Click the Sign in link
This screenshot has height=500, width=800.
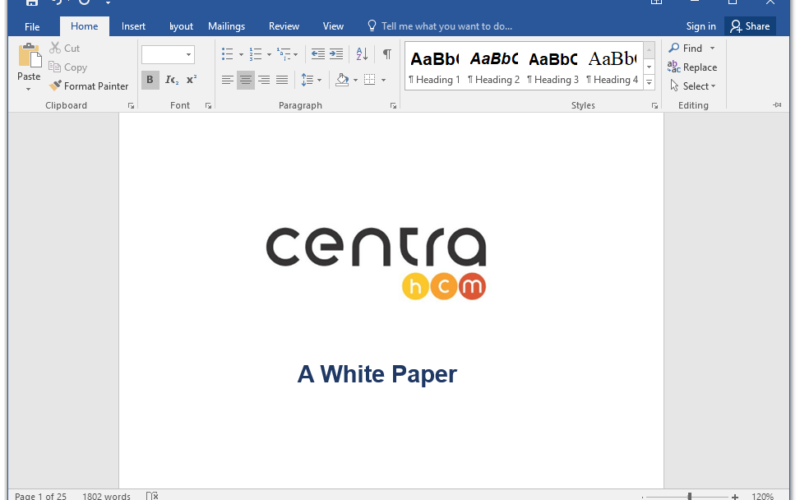pos(701,26)
